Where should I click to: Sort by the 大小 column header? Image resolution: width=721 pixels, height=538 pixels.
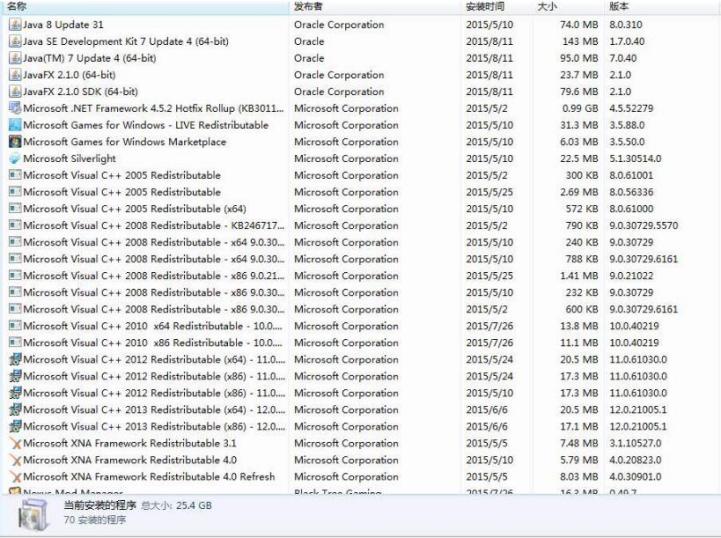568,6
